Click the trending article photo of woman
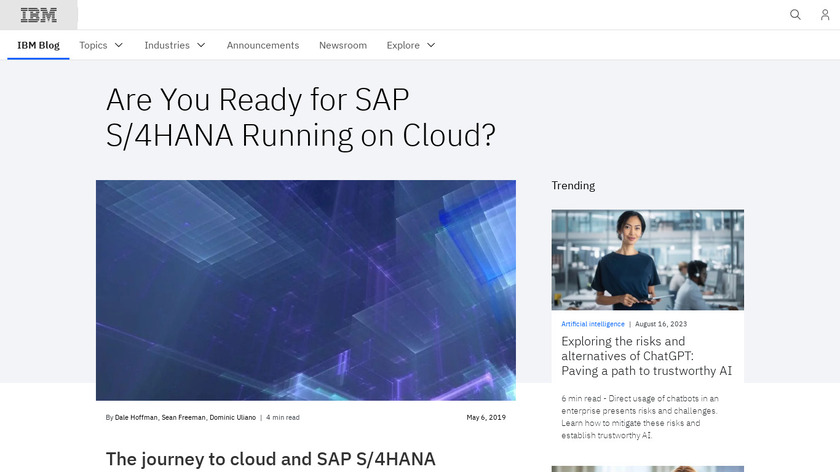Image resolution: width=840 pixels, height=472 pixels. tap(648, 260)
